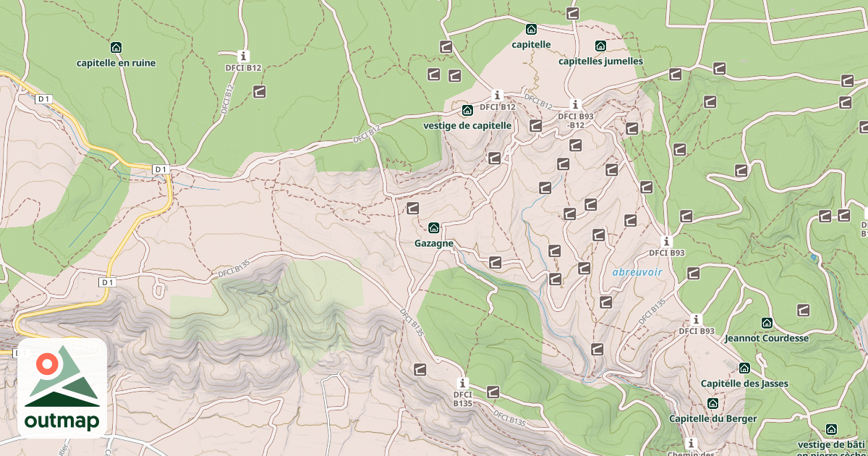Click the 'vestige de capitelle' label text
This screenshot has height=456, width=868.
467,125
